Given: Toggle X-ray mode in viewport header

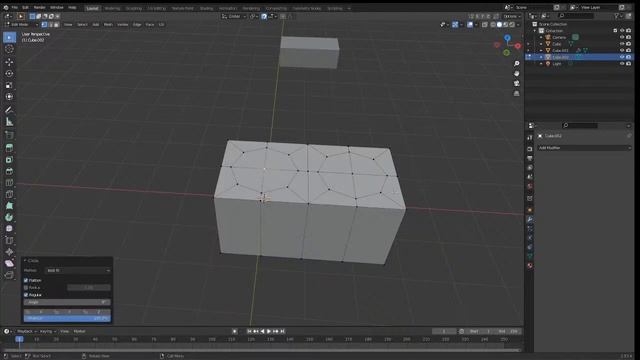Looking at the screenshot, I should coord(484,24).
